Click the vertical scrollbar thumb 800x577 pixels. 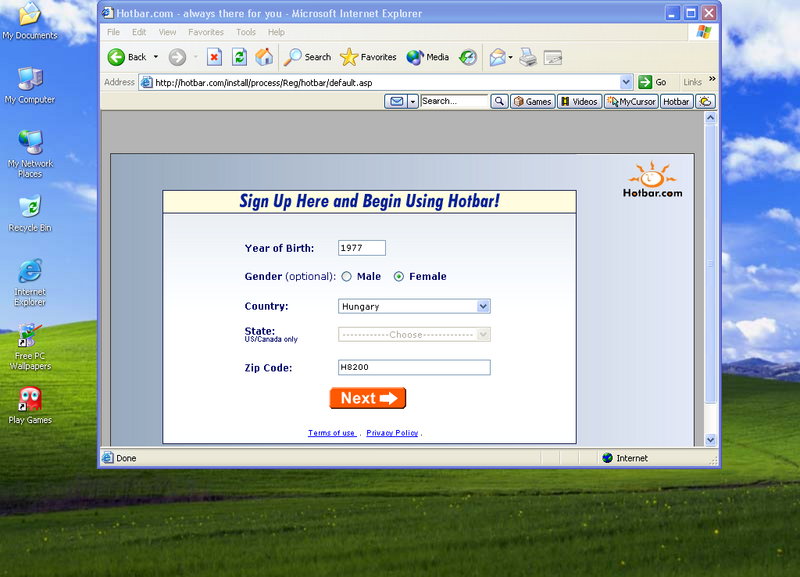coord(710,263)
